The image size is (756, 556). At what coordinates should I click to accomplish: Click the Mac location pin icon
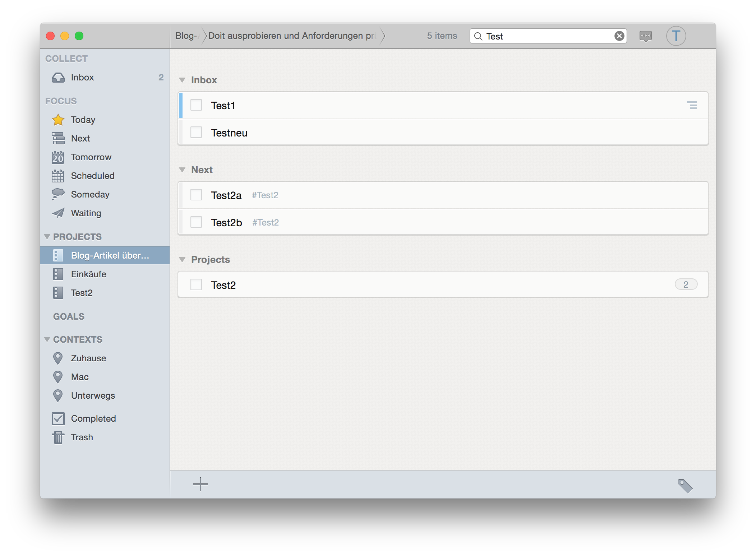pos(58,377)
